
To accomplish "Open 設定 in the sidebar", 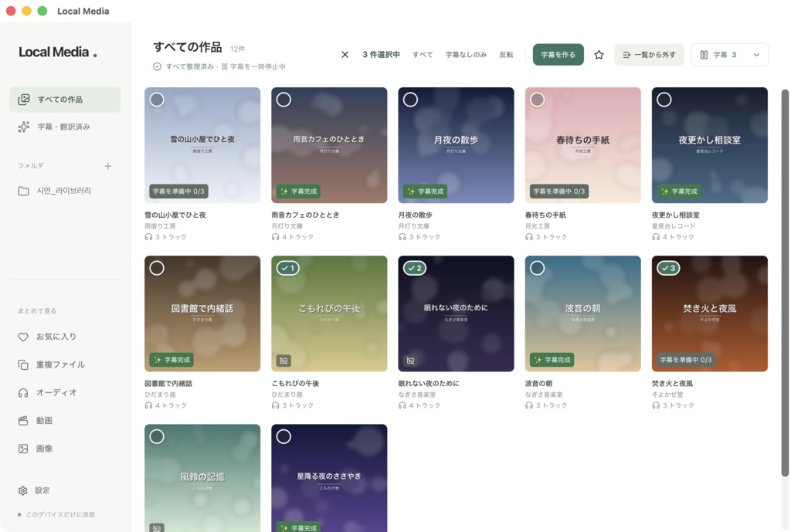I will (x=65, y=490).
